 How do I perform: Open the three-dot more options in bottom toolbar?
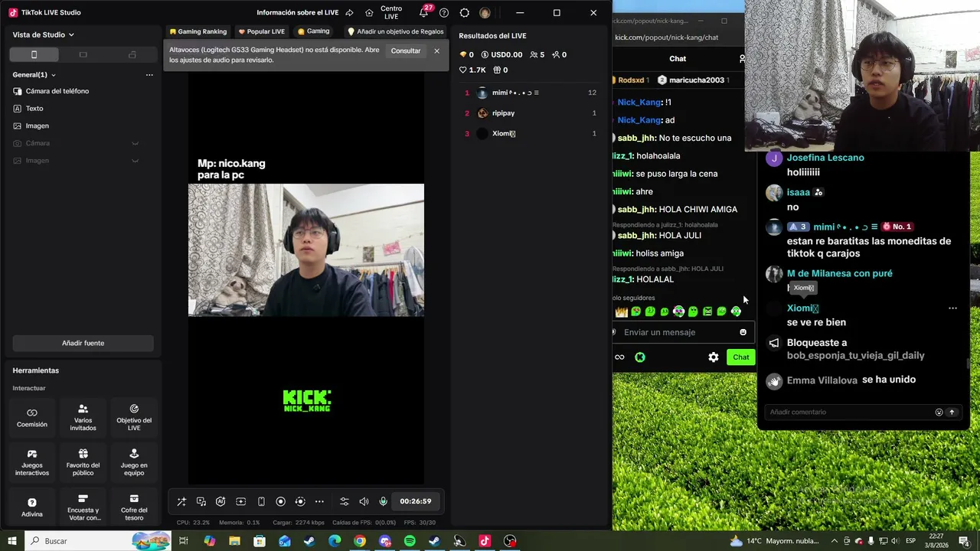319,501
